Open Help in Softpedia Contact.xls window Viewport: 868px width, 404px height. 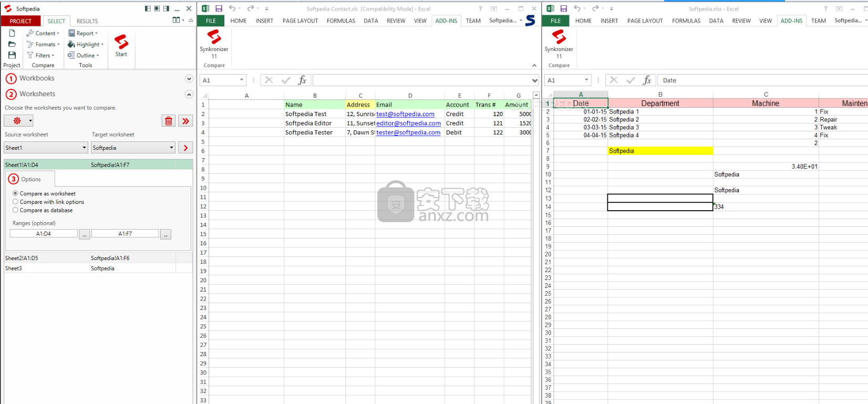pos(480,8)
